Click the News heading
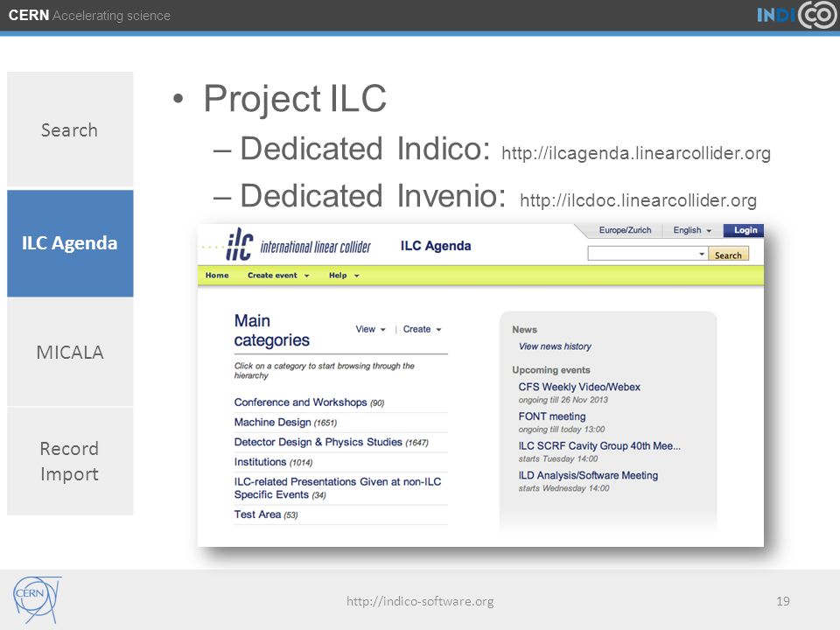 point(524,330)
